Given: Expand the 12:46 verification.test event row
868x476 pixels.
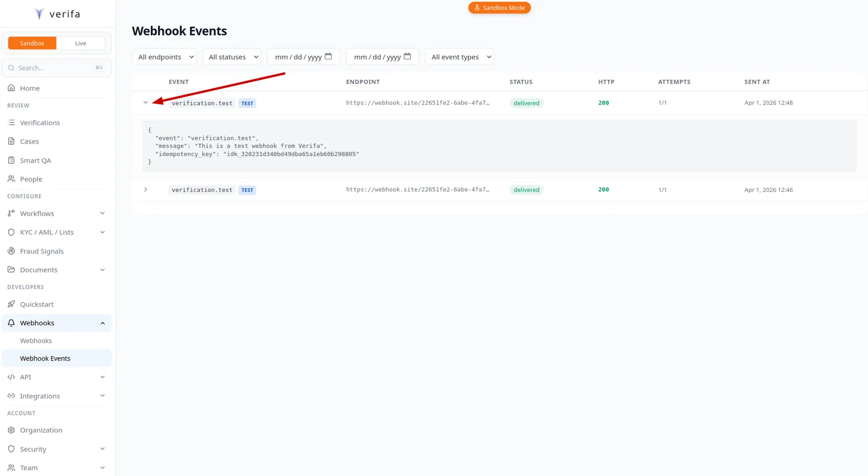Looking at the screenshot, I should [x=145, y=190].
